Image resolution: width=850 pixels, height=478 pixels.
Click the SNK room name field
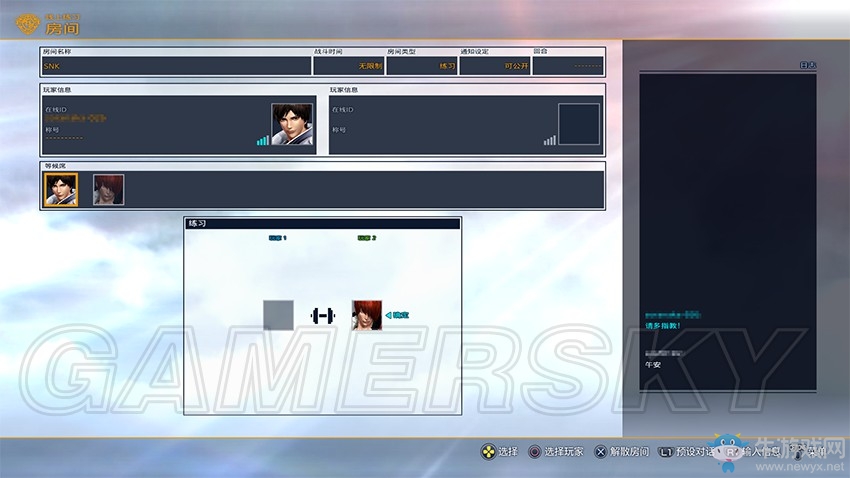[x=176, y=66]
